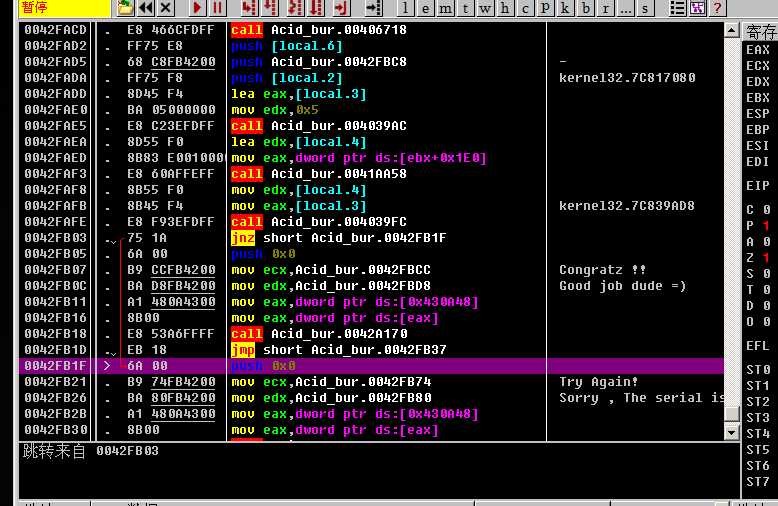778x506 pixels.
Task: Select the call Acid_bur.0041AA58 instruction
Action: (319, 174)
